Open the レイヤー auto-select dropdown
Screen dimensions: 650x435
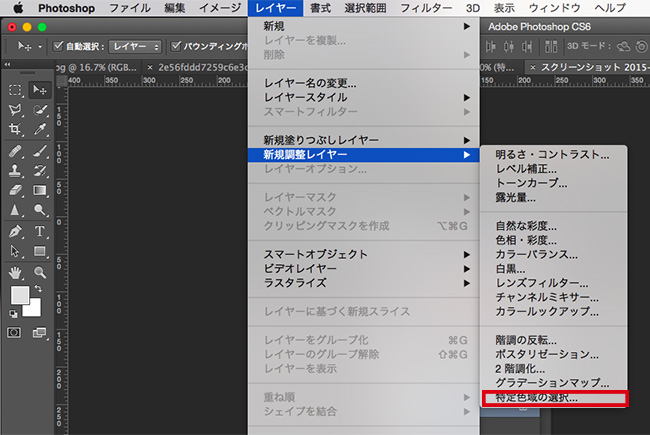click(133, 46)
